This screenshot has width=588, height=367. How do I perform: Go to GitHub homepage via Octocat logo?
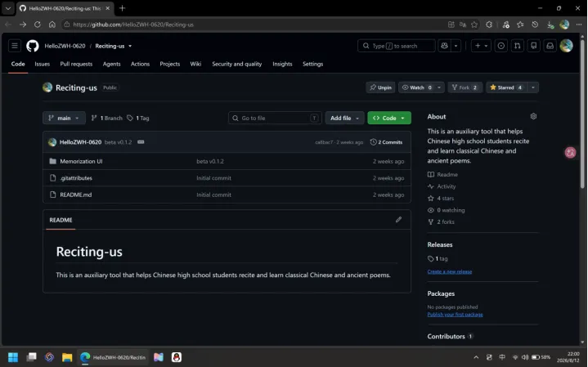[33, 46]
